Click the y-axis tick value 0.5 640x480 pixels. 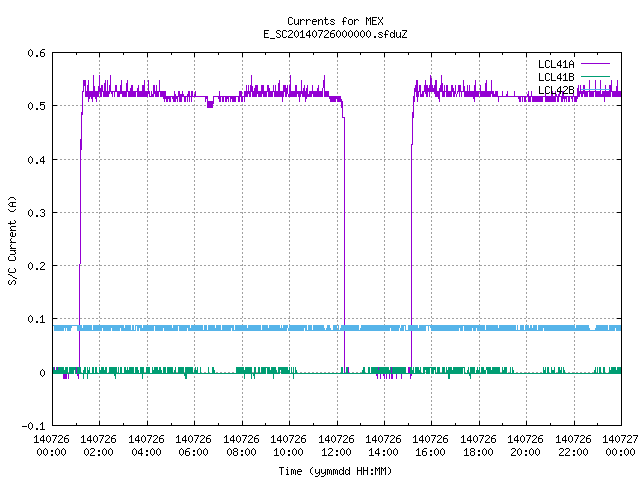[x=36, y=106]
